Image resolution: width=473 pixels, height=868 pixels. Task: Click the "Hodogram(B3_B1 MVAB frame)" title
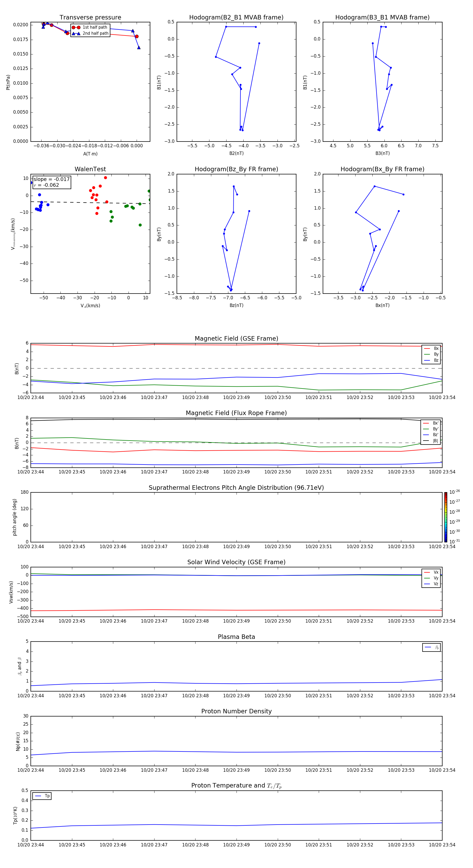382,17
